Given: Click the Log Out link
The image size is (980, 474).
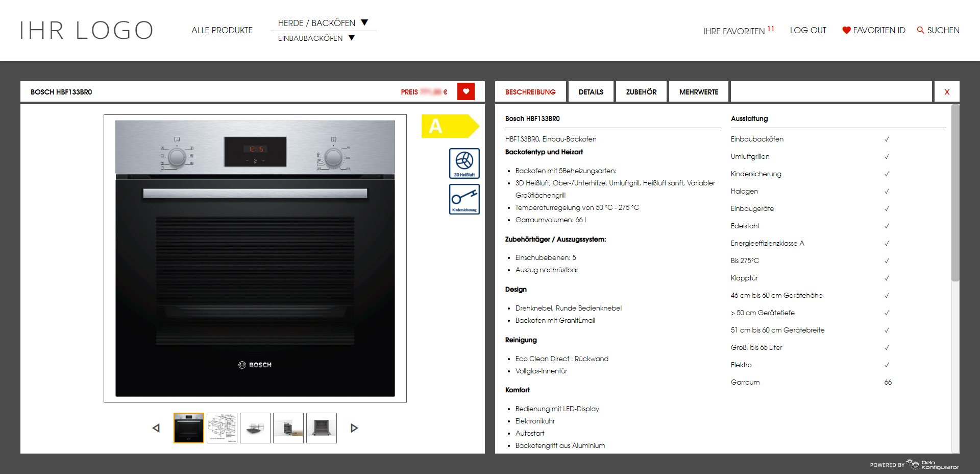Looking at the screenshot, I should [807, 30].
